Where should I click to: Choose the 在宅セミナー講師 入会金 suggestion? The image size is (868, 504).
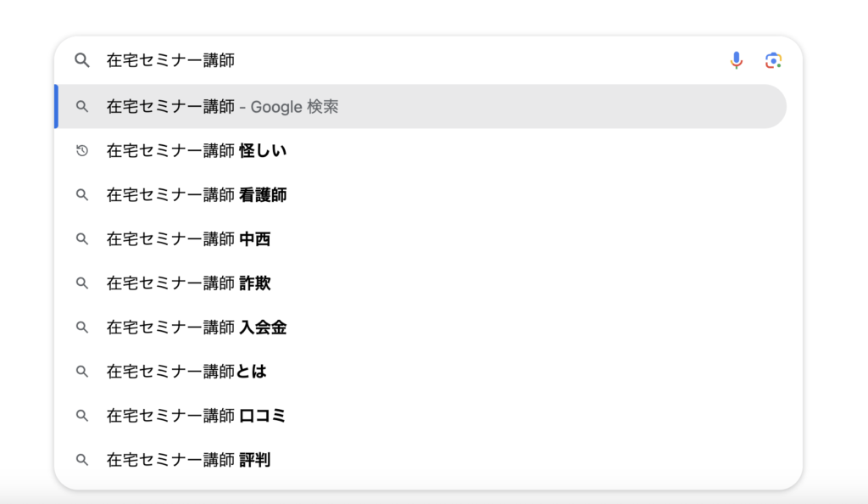click(x=420, y=328)
